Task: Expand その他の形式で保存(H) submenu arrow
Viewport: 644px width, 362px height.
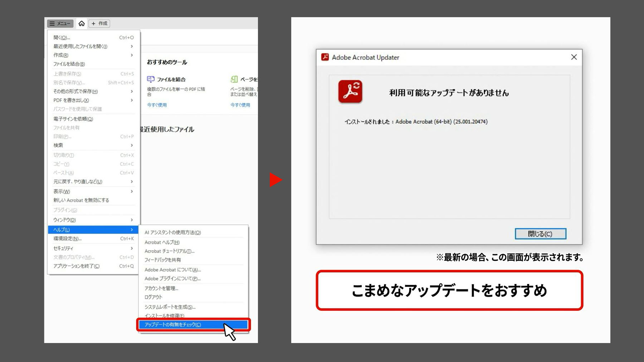Action: (x=132, y=92)
